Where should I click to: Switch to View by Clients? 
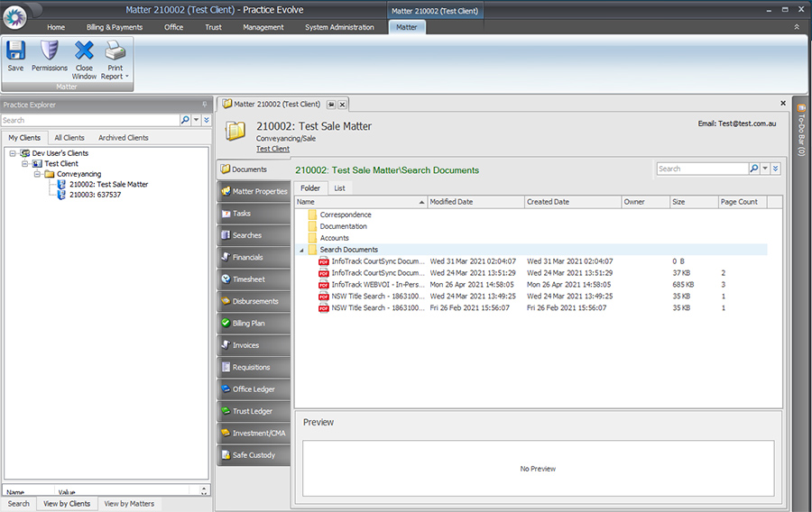coord(67,504)
